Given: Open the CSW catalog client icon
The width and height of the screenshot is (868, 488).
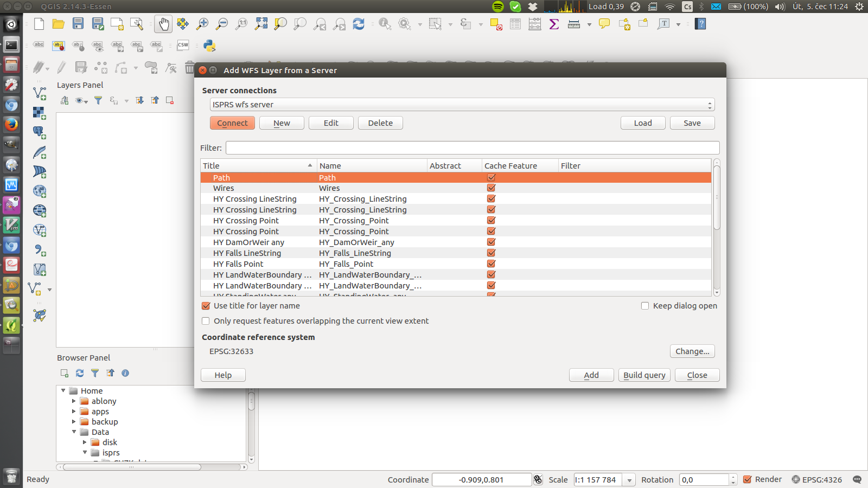Looking at the screenshot, I should (183, 46).
